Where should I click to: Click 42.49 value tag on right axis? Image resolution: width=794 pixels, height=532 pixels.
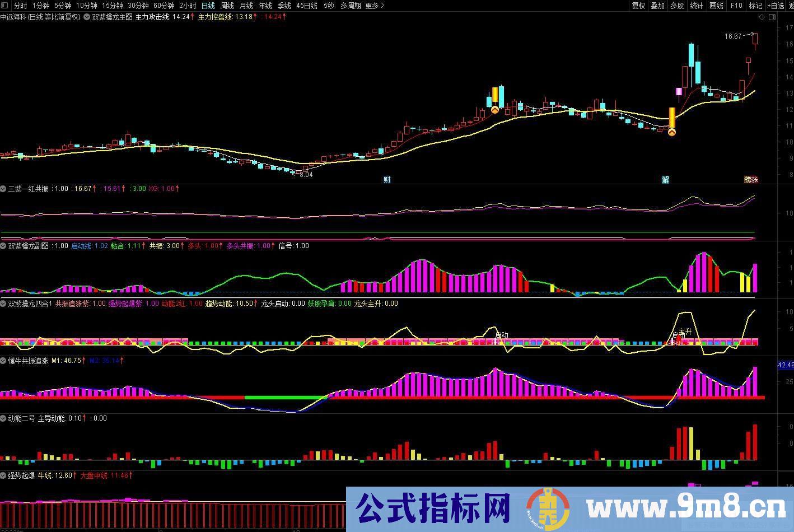click(x=786, y=365)
